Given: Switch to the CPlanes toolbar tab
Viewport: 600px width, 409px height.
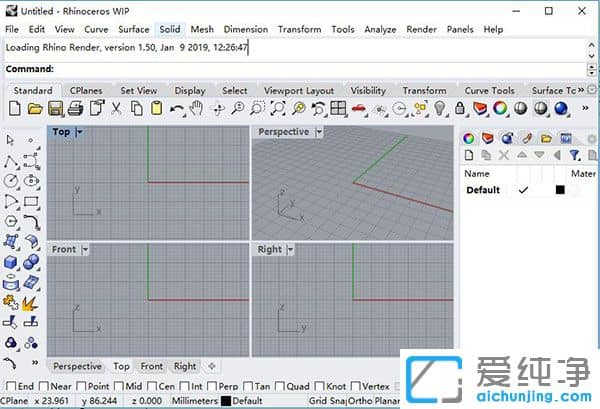Looking at the screenshot, I should [x=86, y=91].
